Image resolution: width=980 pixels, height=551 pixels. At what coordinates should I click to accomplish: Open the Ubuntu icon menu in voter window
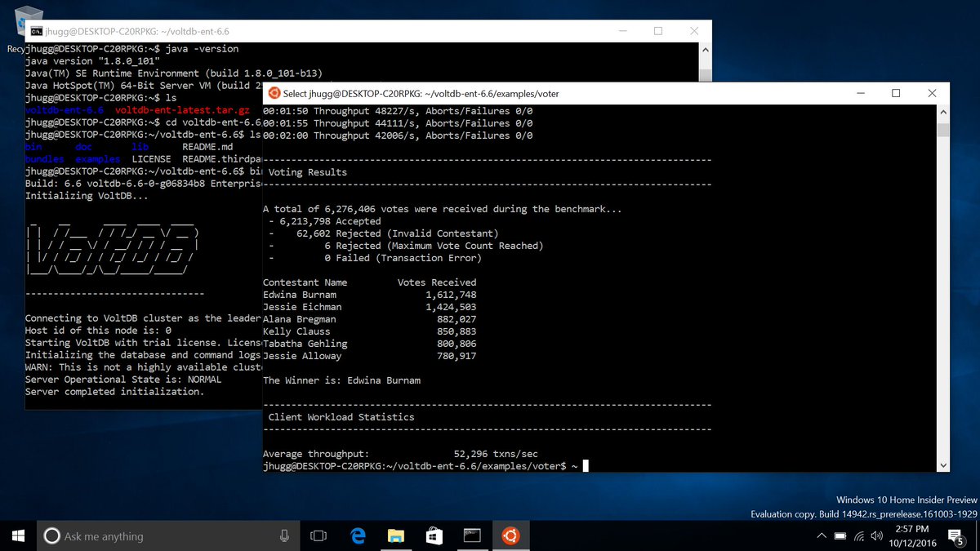click(274, 93)
